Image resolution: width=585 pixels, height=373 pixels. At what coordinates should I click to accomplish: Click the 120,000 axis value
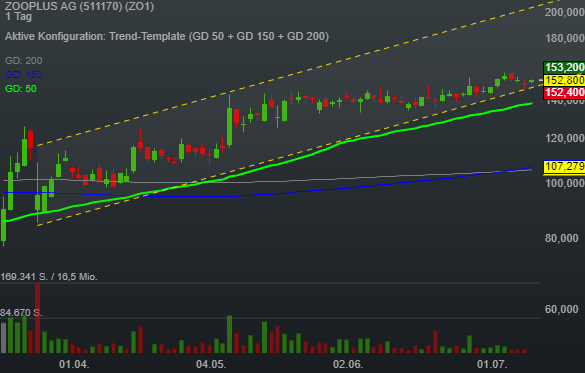coord(564,138)
